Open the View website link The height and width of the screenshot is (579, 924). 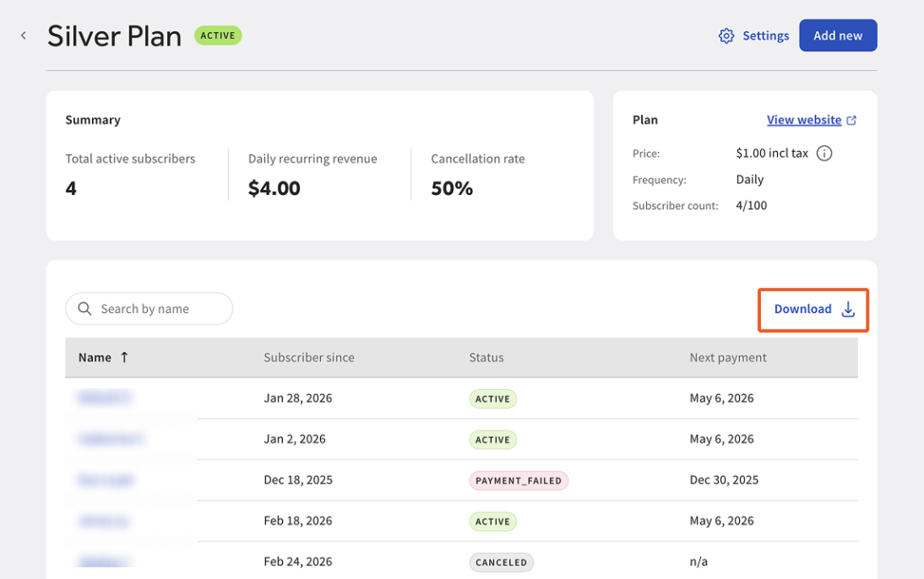tap(804, 120)
